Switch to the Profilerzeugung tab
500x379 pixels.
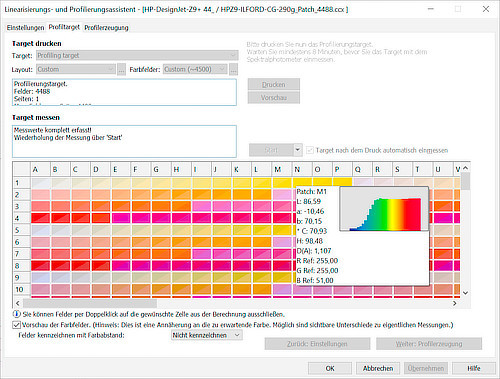click(x=106, y=28)
